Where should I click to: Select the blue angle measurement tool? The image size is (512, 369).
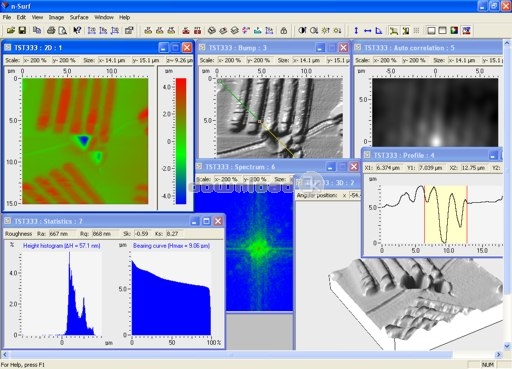pos(379,31)
